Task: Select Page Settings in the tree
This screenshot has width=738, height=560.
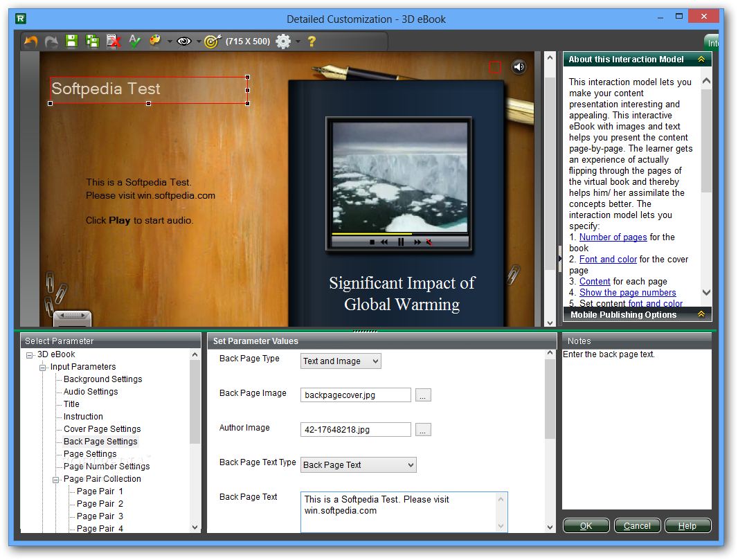Action: tap(90, 453)
